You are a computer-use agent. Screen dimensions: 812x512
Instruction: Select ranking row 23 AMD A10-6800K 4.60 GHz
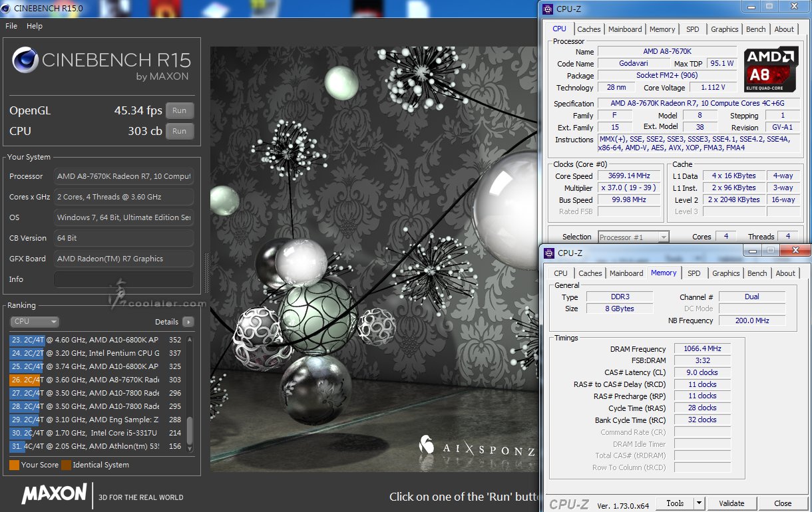[x=97, y=340]
